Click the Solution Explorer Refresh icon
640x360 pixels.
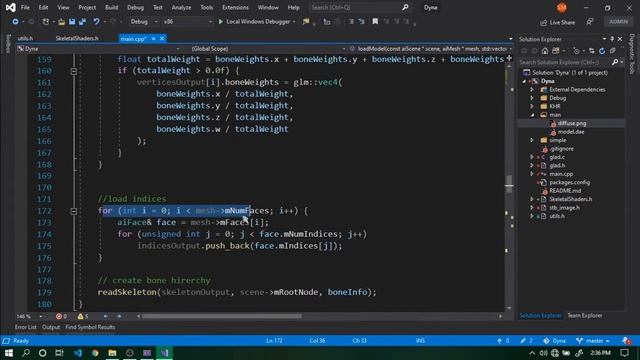[602, 51]
